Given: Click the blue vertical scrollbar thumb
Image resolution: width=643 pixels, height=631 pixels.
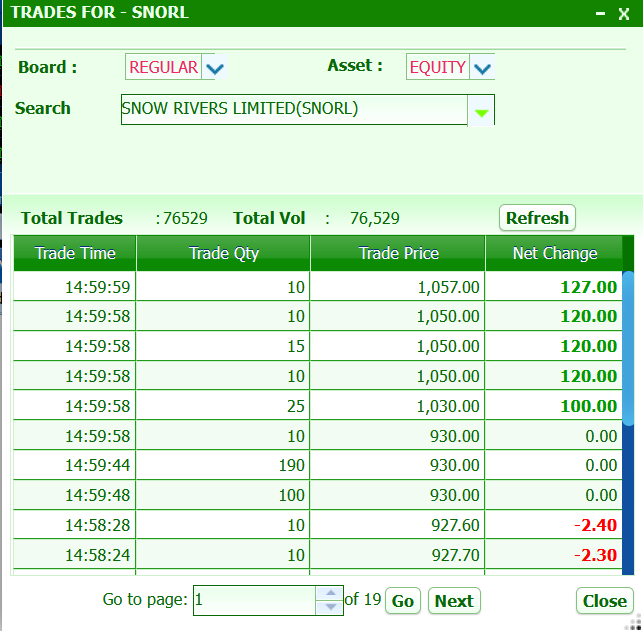Looking at the screenshot, I should tap(628, 349).
